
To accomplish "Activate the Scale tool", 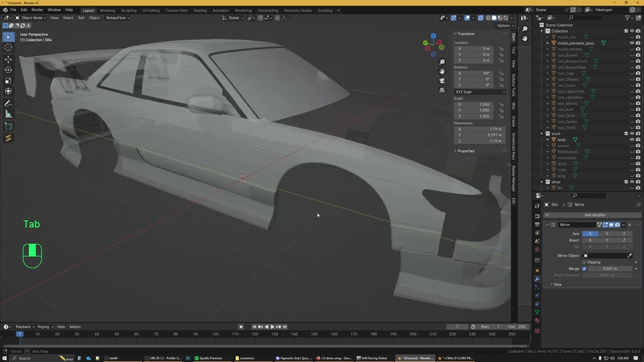I will [8, 80].
